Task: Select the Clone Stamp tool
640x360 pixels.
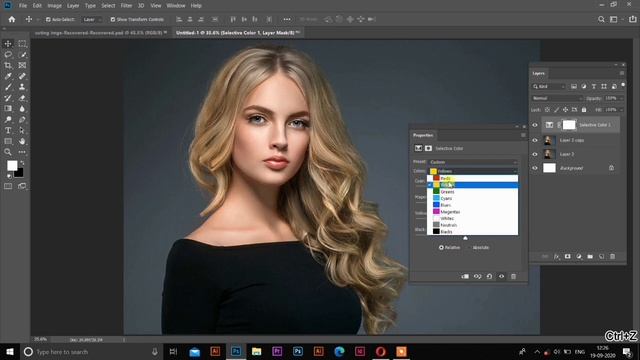Action: pos(22,87)
